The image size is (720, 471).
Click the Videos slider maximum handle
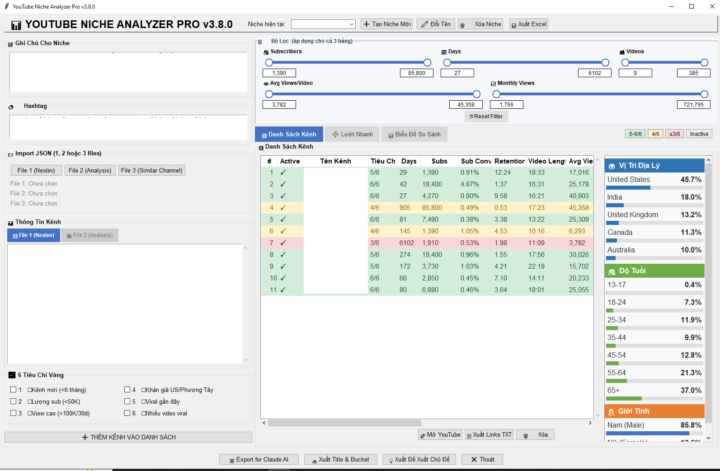coord(704,62)
